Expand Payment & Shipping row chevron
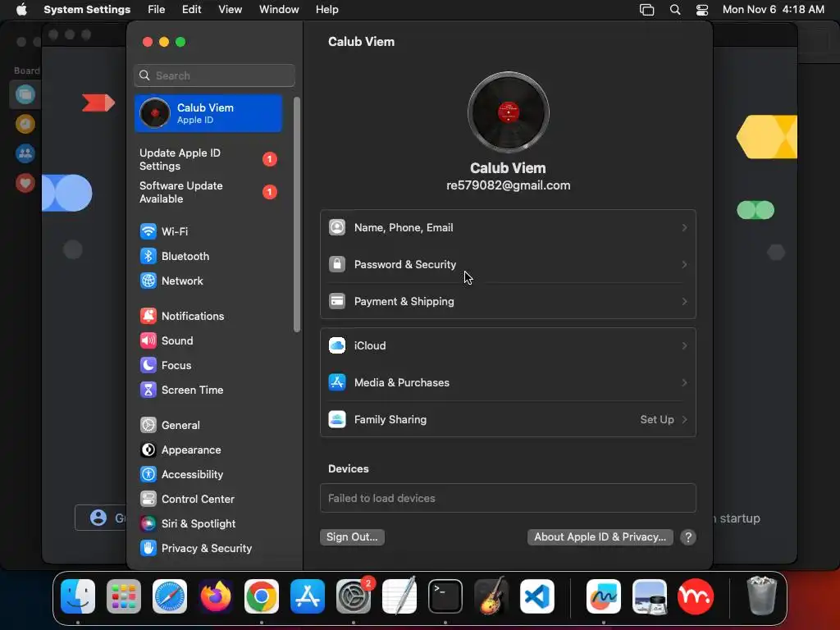 click(x=684, y=301)
